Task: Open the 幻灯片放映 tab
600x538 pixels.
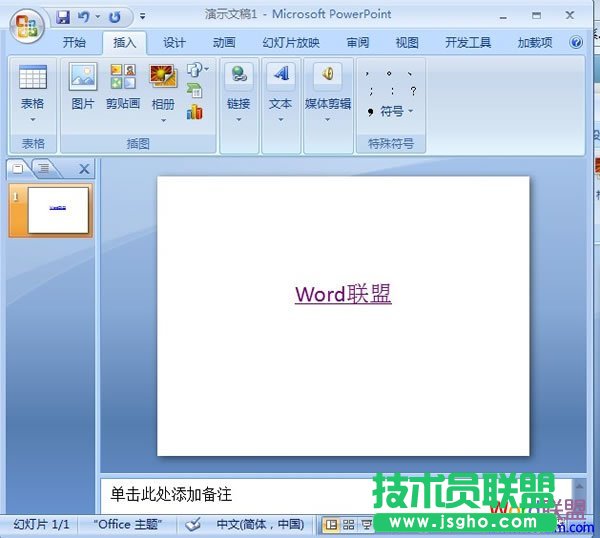Action: coord(291,42)
